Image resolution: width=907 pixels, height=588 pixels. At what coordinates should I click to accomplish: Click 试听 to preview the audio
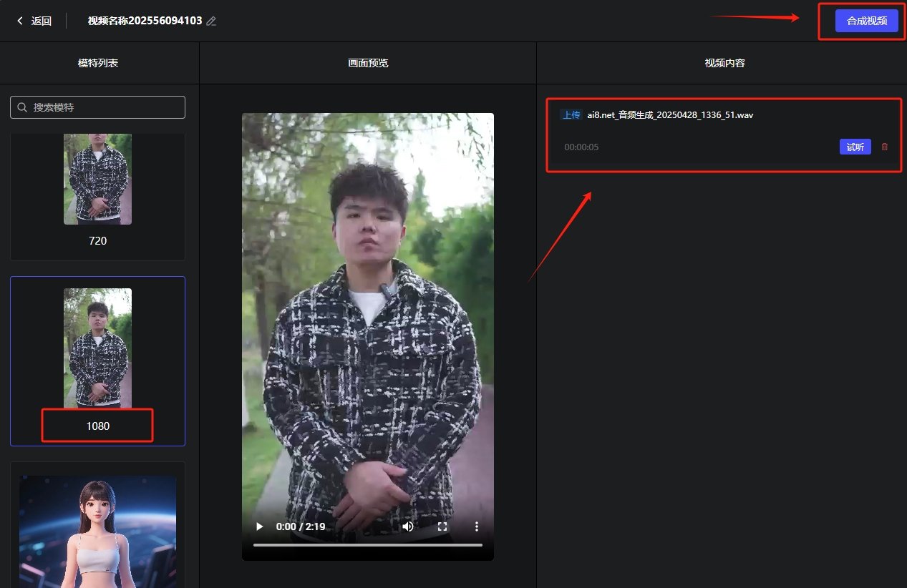855,147
